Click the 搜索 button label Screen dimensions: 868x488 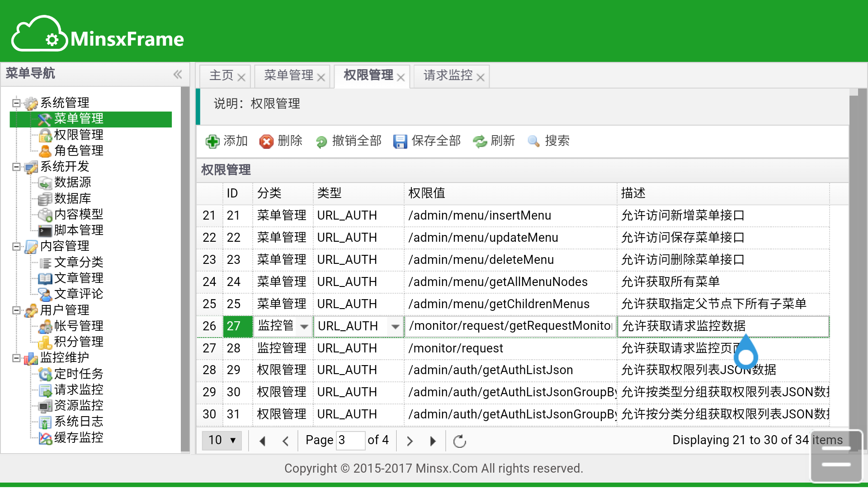pos(557,141)
